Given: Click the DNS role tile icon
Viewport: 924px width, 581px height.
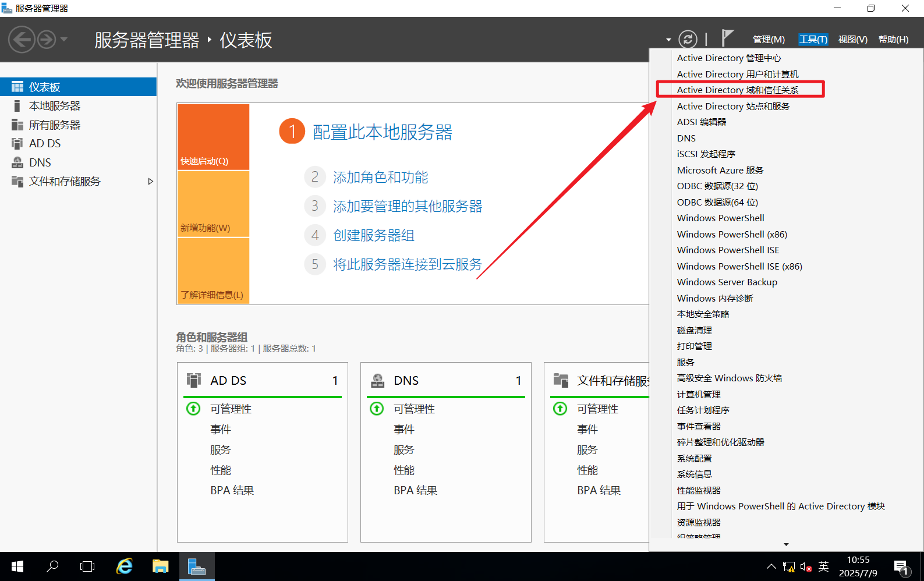Looking at the screenshot, I should [378, 380].
